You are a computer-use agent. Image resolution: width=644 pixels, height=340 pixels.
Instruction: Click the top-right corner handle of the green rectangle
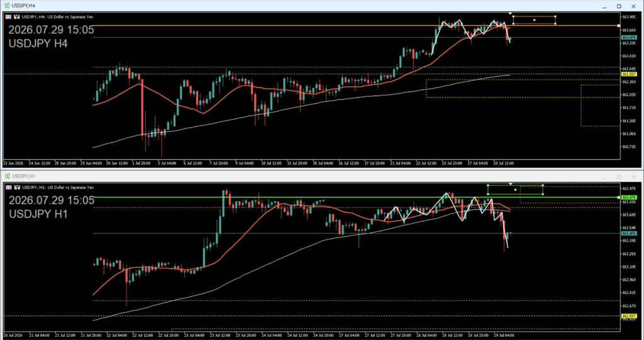pos(543,185)
